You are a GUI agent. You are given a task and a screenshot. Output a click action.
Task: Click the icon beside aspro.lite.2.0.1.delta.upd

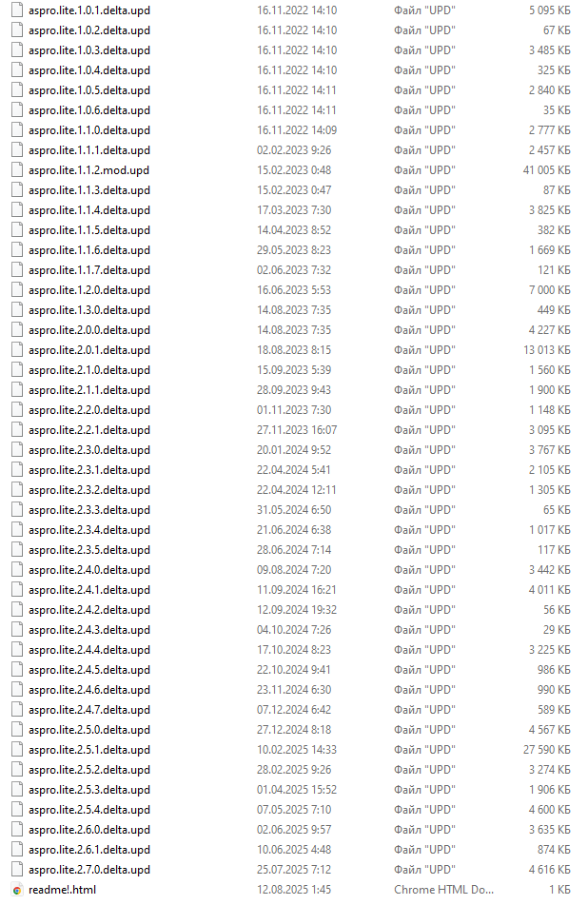click(x=17, y=350)
